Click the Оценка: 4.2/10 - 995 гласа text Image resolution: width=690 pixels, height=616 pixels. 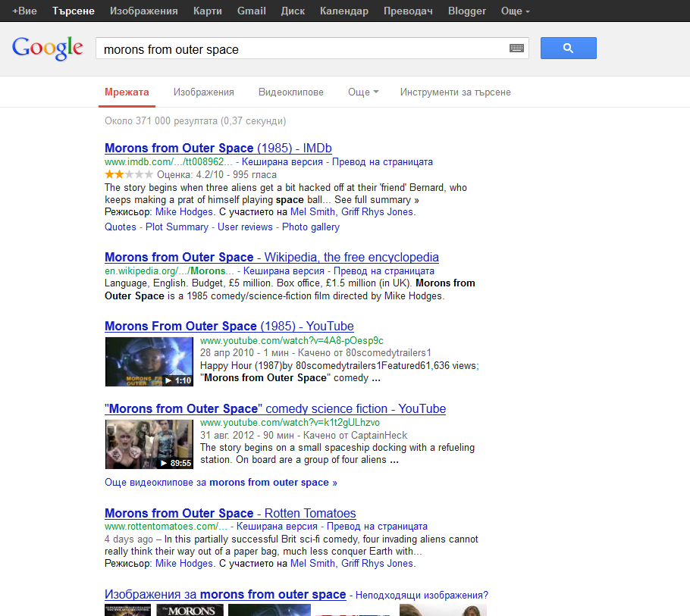pos(217,174)
